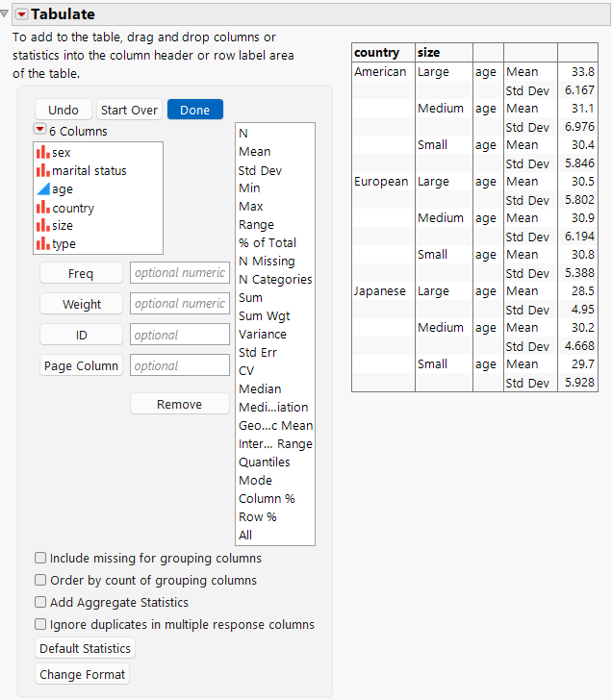This screenshot has height=700, width=612.
Task: Select the age column name
Action: coord(63,189)
